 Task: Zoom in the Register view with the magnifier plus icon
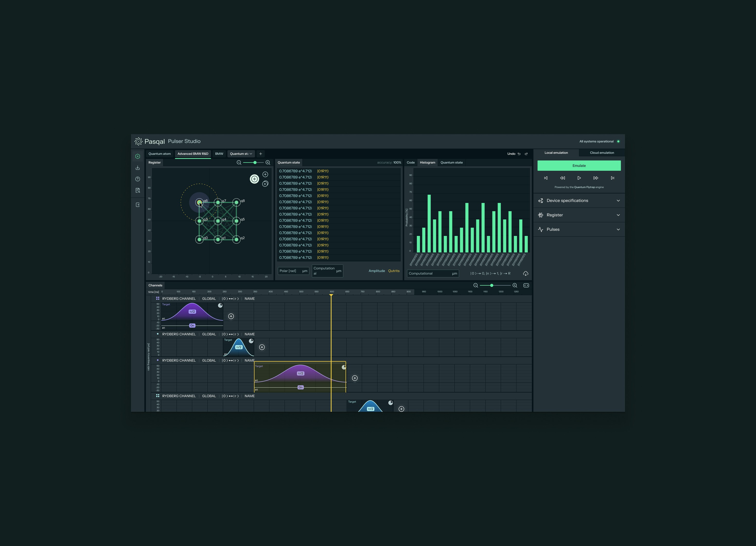click(268, 163)
